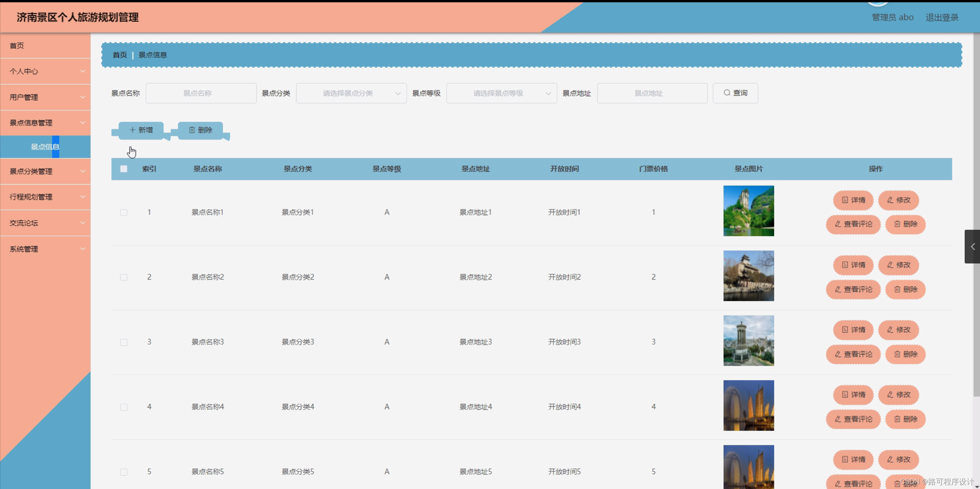Screen dimensions: 980x489
Task: Click the search magnifier 查询 button
Action: point(735,93)
